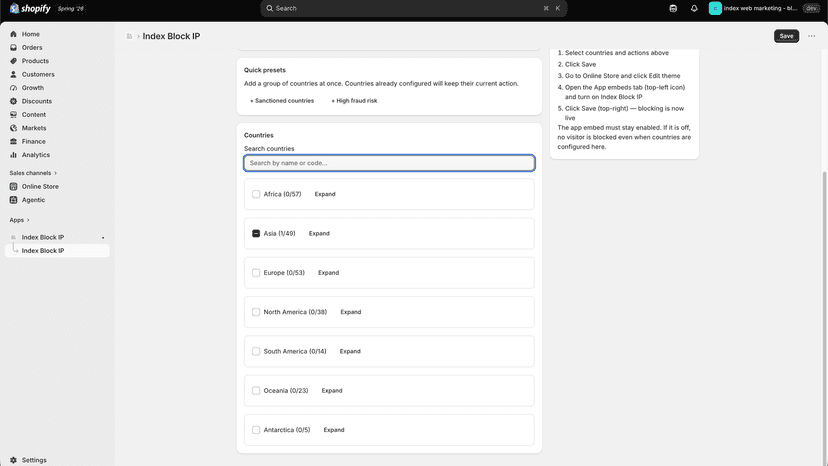Click the Quick presets heading text
The height and width of the screenshot is (466, 828).
coord(265,70)
